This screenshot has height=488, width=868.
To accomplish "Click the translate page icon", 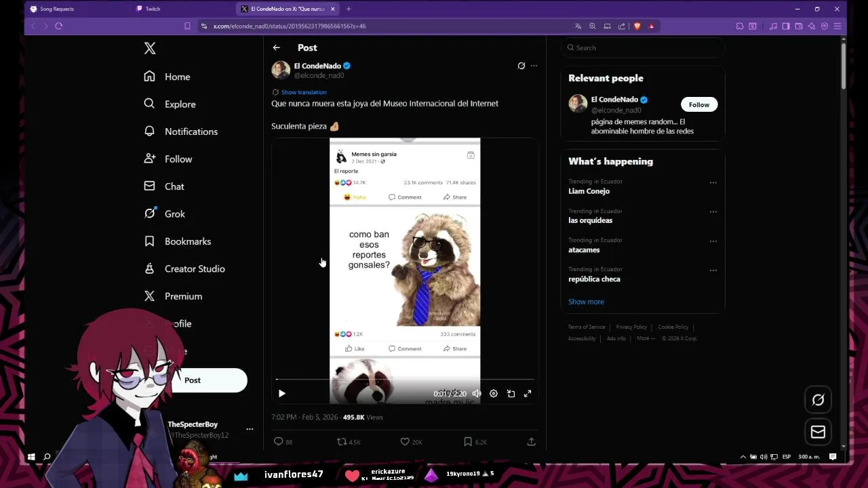I will (578, 26).
